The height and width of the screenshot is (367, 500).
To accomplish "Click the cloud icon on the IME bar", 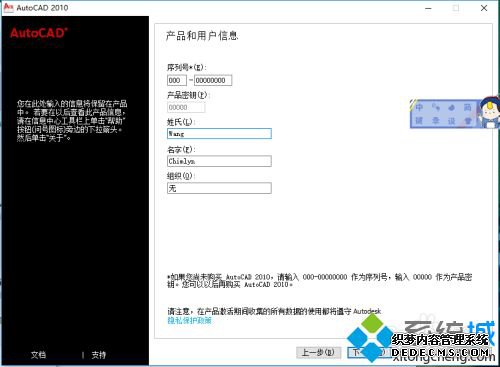I will click(x=451, y=107).
